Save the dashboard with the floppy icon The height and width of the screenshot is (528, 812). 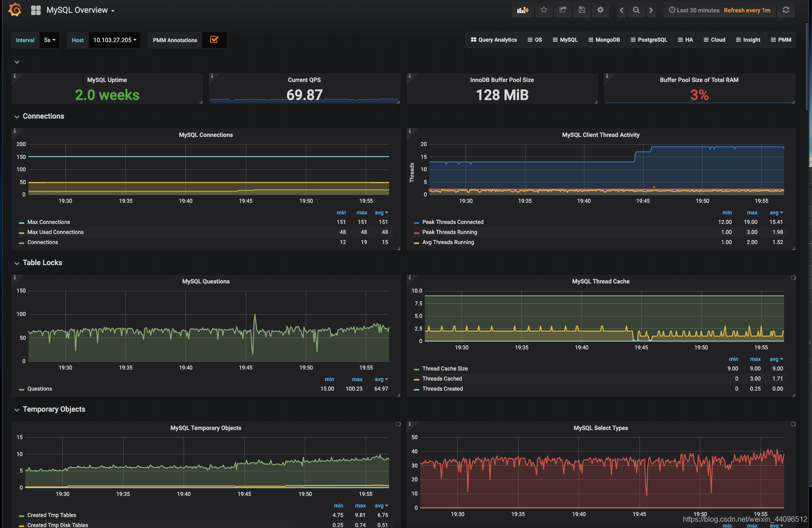582,10
